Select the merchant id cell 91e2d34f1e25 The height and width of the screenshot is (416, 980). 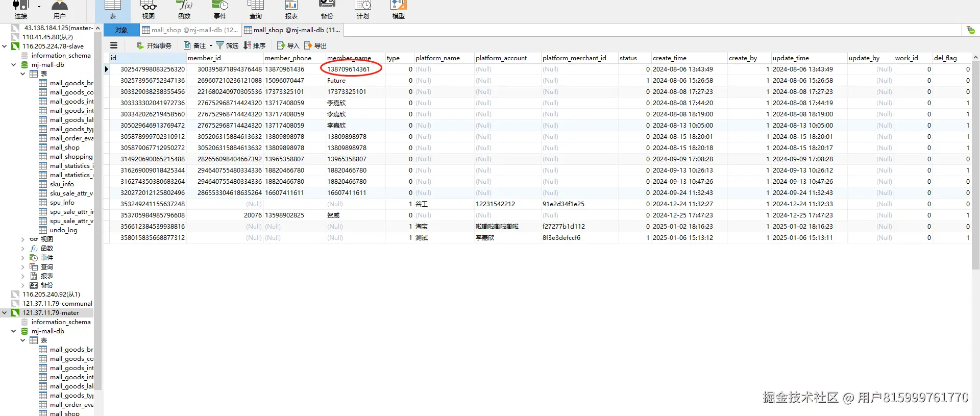tap(579, 204)
